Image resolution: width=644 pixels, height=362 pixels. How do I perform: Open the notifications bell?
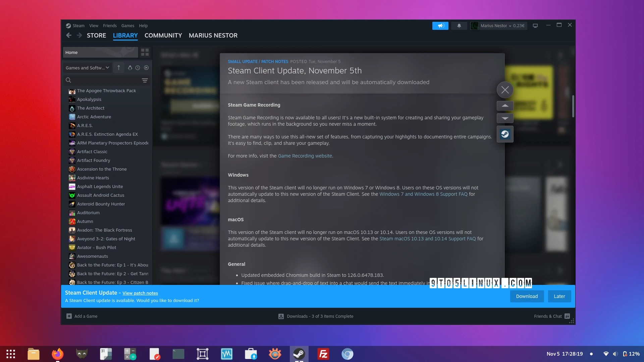coord(459,26)
